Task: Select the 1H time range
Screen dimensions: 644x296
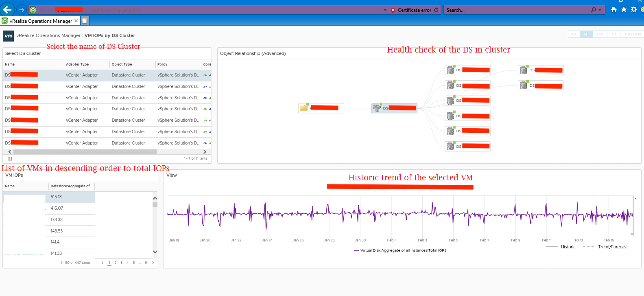Action: 574,35
